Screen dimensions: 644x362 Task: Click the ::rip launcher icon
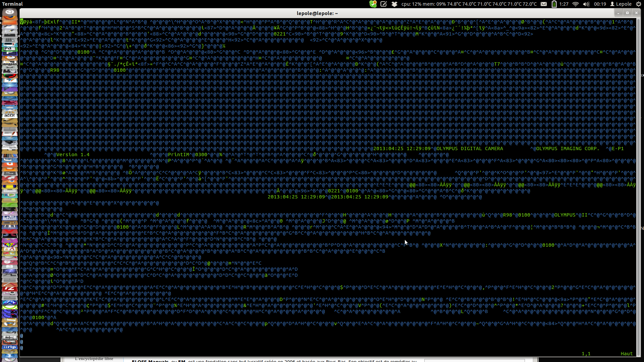[10, 347]
